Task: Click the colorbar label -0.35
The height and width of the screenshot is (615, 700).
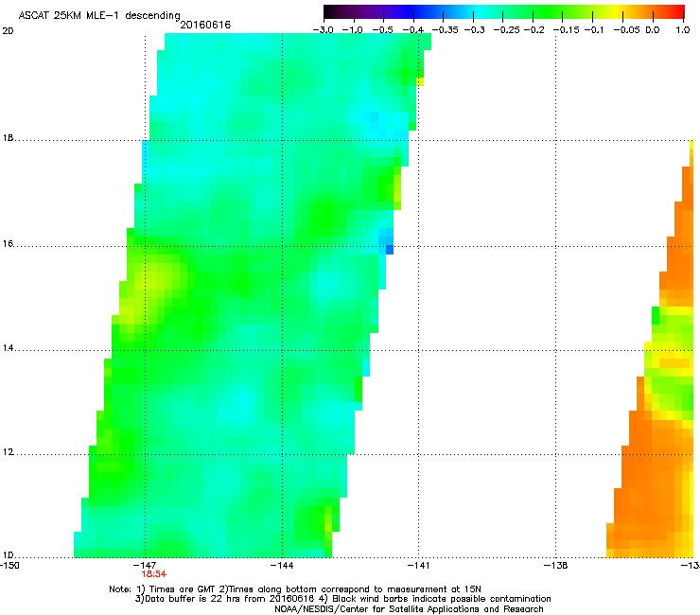Action: [x=446, y=30]
